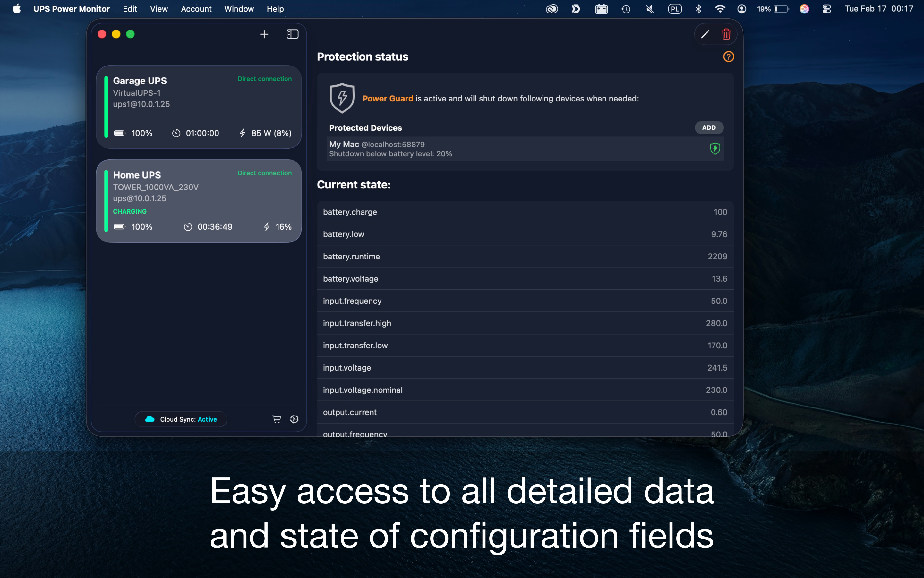
Task: Click 00:36:49 runtime on Home UPS
Action: click(x=215, y=227)
